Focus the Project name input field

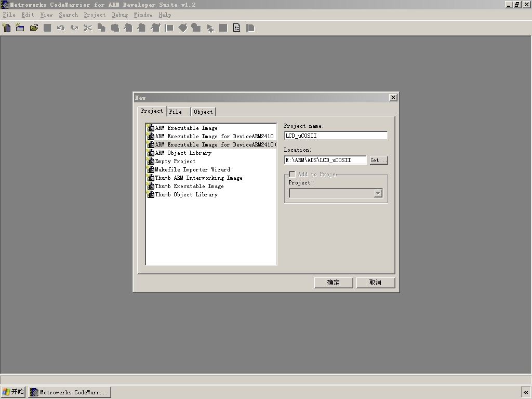pyautogui.click(x=336, y=136)
